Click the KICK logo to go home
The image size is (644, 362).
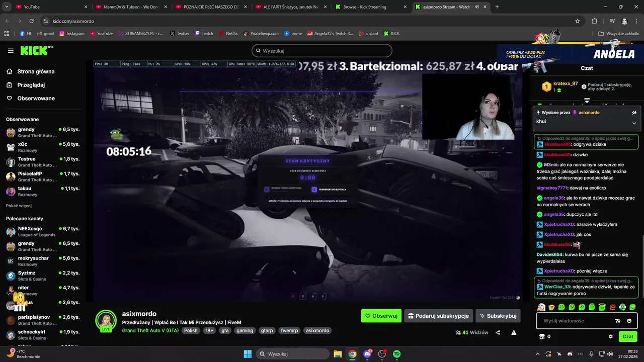click(36, 50)
